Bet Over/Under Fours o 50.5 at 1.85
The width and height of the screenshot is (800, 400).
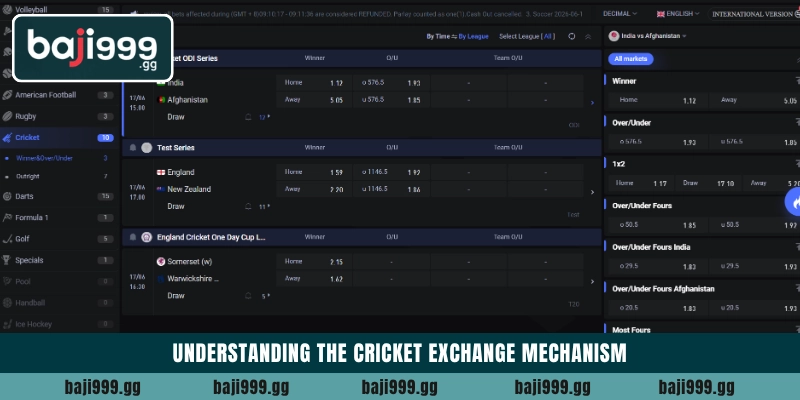point(656,225)
